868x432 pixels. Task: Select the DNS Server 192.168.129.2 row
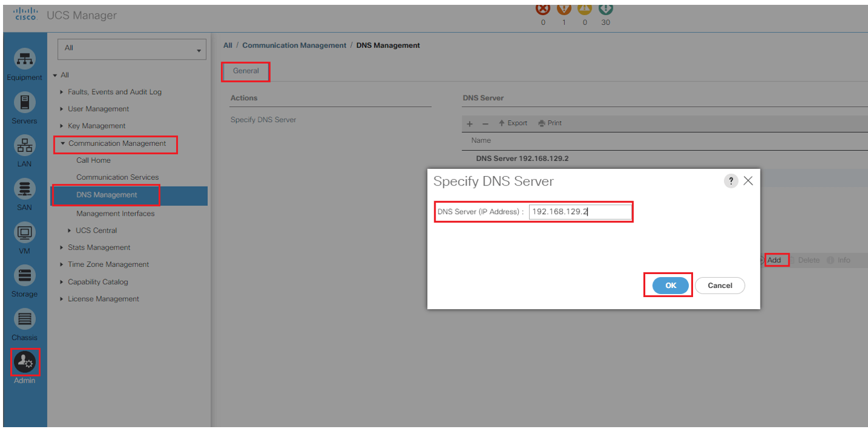[x=665, y=159]
